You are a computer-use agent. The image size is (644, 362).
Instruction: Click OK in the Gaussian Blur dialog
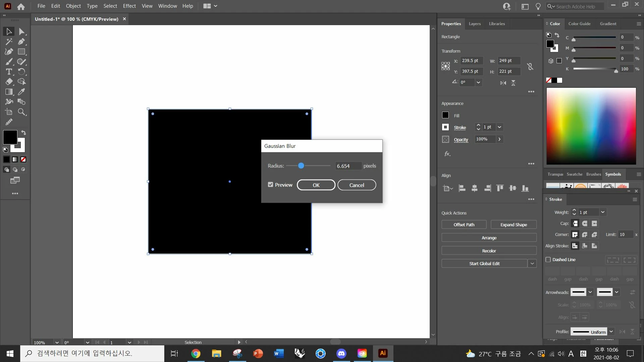pyautogui.click(x=316, y=185)
